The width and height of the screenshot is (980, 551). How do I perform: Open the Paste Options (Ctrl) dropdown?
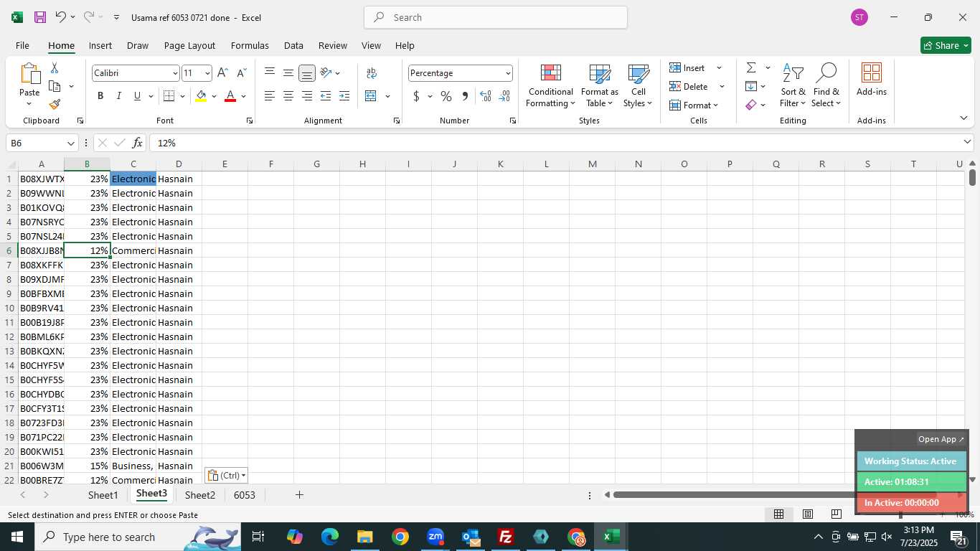coord(227,475)
